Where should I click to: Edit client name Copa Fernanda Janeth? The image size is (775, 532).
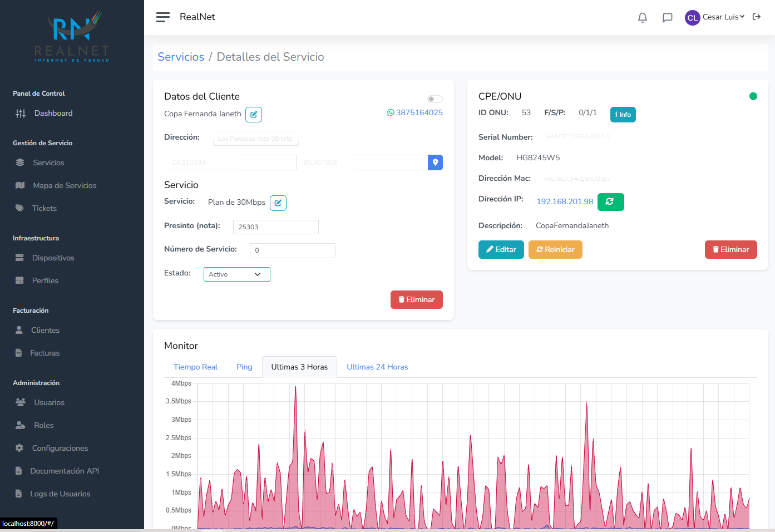click(254, 114)
